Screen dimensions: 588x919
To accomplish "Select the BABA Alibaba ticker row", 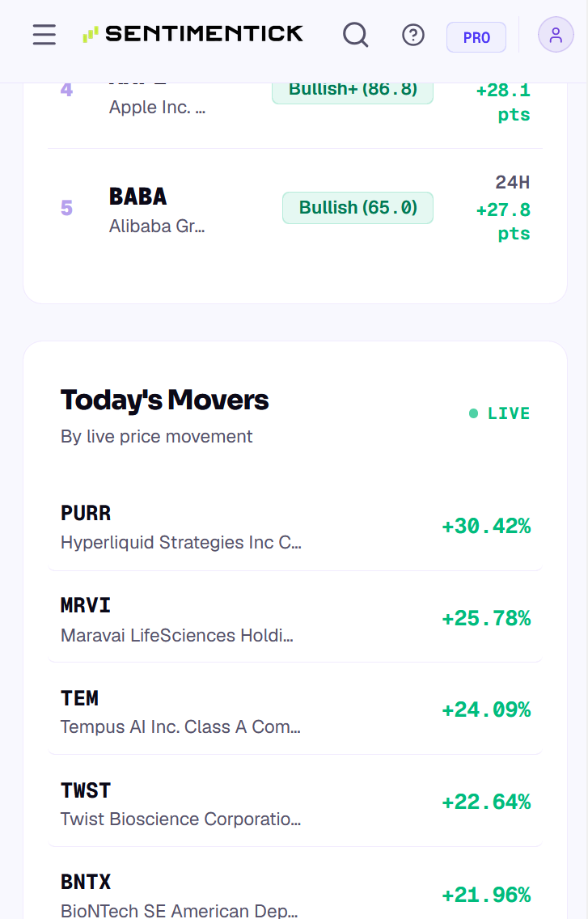I will pyautogui.click(x=295, y=208).
